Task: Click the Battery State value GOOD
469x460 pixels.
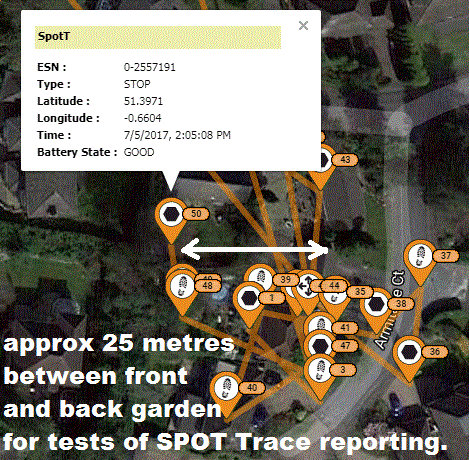Action: [139, 152]
